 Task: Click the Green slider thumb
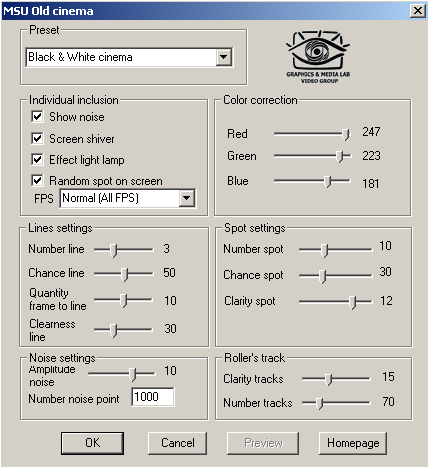pyautogui.click(x=339, y=156)
